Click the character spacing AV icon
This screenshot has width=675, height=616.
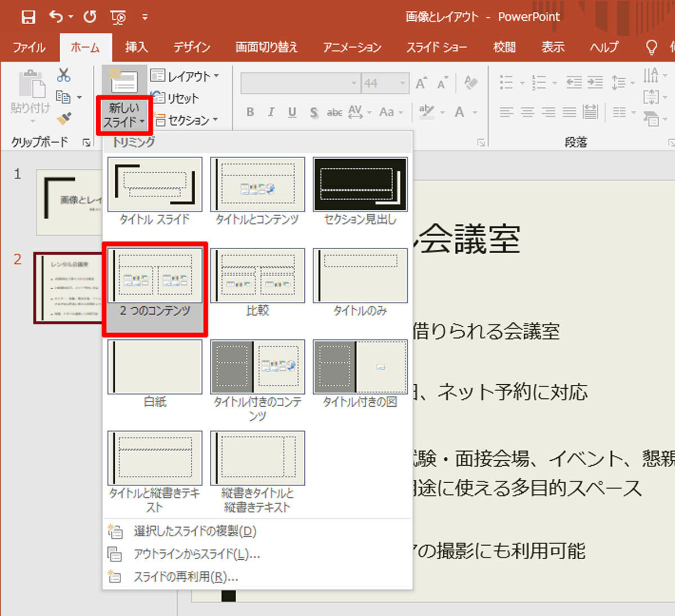point(355,112)
